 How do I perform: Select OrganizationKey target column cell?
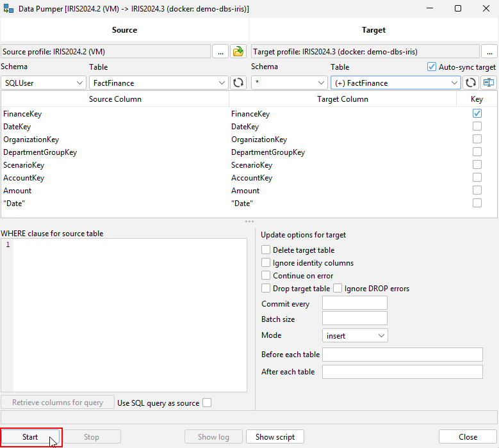[343, 140]
